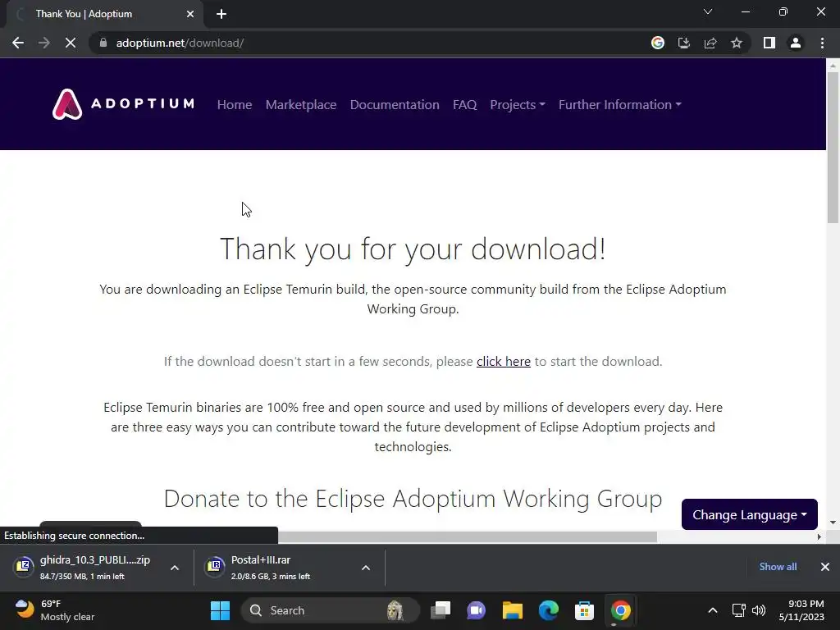
Task: Click the scroll down arrow on scrollbar
Action: pyautogui.click(x=833, y=523)
